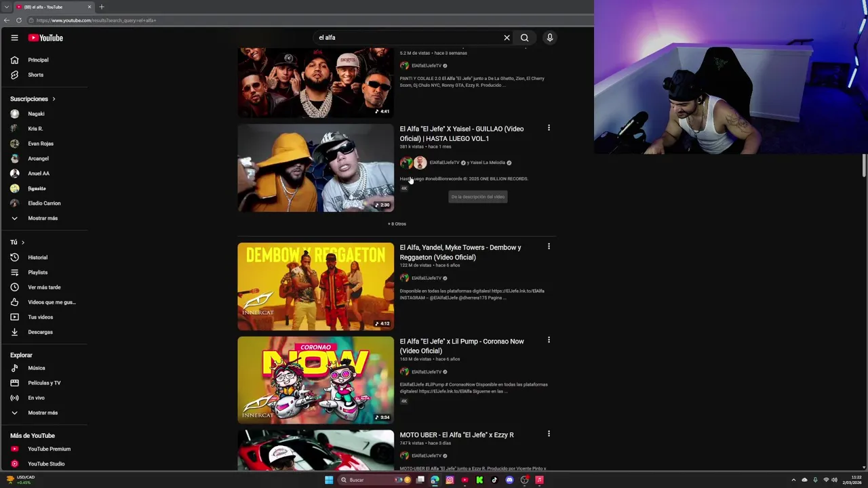Open Windows Start menu
The width and height of the screenshot is (868, 488).
(329, 480)
